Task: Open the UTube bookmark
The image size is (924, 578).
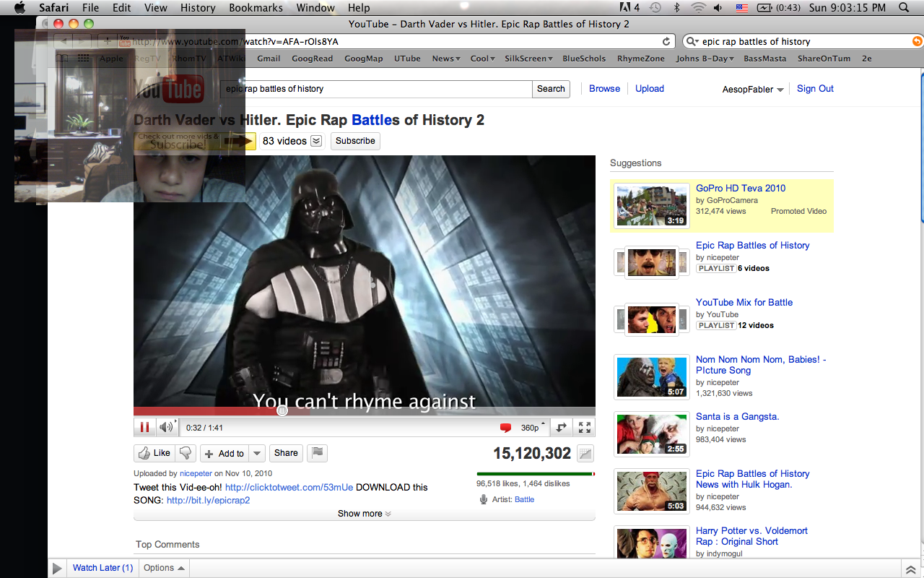Action: [407, 59]
